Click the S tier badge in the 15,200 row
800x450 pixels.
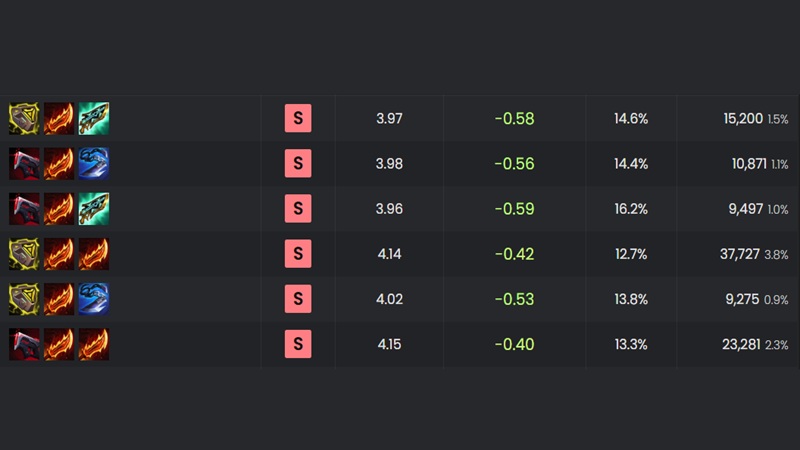click(297, 119)
